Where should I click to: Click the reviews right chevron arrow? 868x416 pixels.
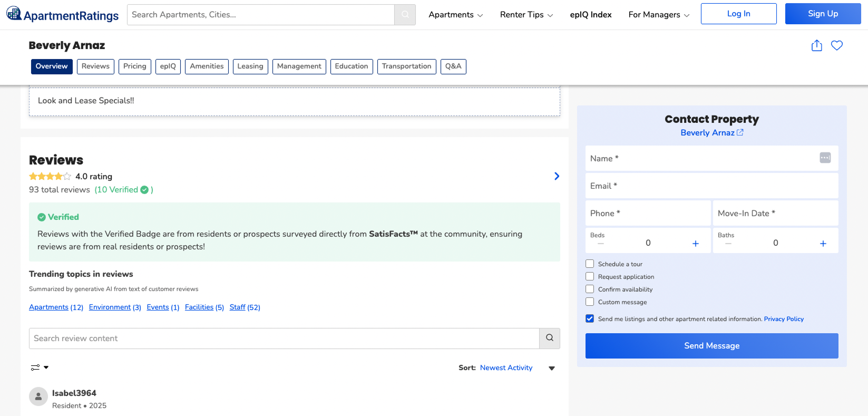(x=557, y=176)
